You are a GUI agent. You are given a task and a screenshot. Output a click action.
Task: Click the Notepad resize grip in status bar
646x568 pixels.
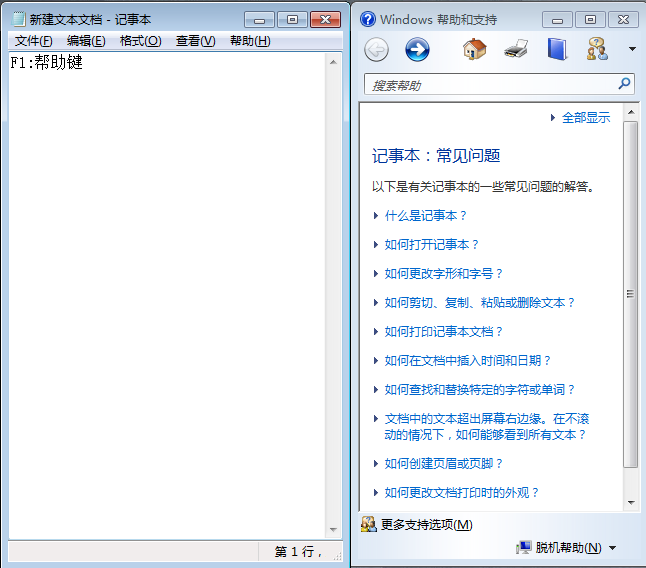coord(337,556)
